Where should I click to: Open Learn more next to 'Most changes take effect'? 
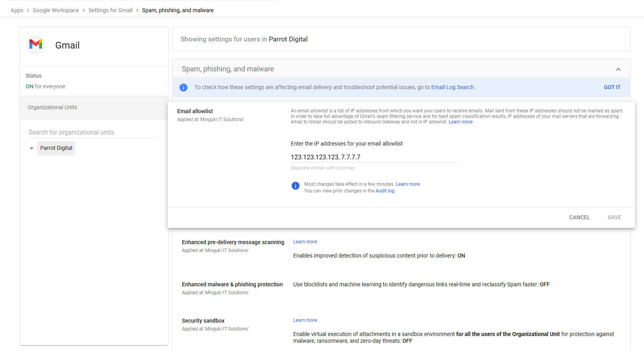pyautogui.click(x=408, y=184)
